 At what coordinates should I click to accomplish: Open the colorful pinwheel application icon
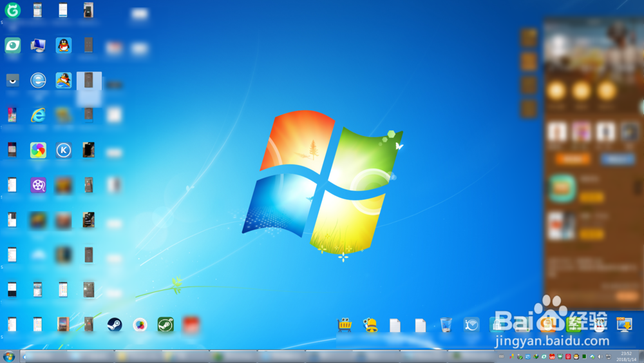[38, 150]
